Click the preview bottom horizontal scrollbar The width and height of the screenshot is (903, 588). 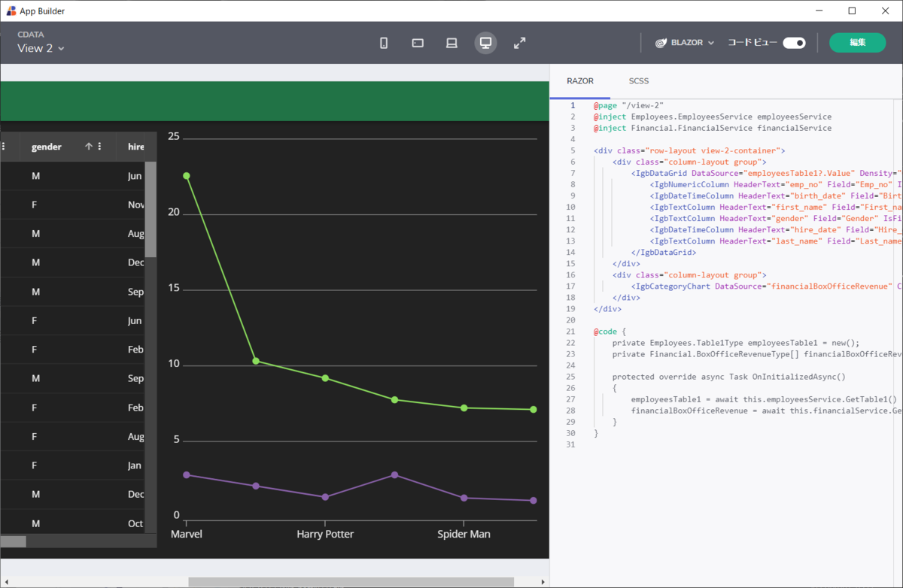[x=351, y=582]
